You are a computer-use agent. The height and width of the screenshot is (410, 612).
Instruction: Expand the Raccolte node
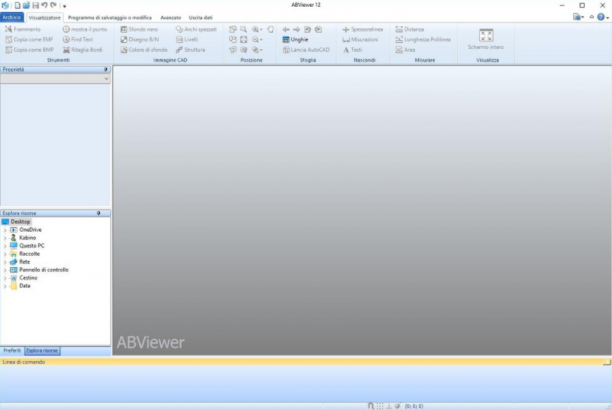[5, 254]
